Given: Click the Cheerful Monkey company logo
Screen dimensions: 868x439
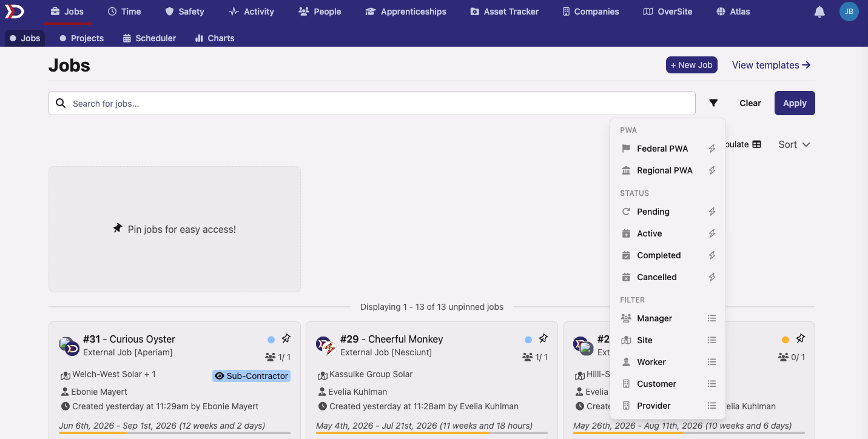Looking at the screenshot, I should coord(326,346).
